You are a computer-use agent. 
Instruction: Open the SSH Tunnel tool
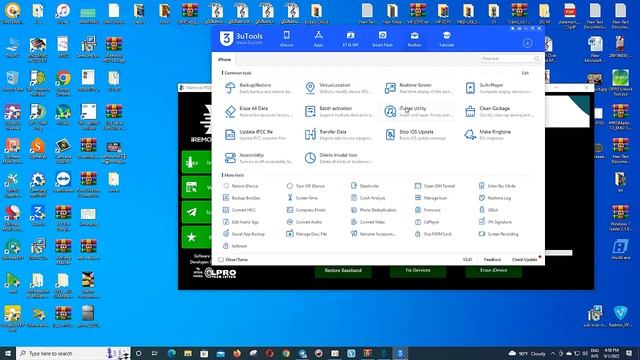click(x=435, y=186)
